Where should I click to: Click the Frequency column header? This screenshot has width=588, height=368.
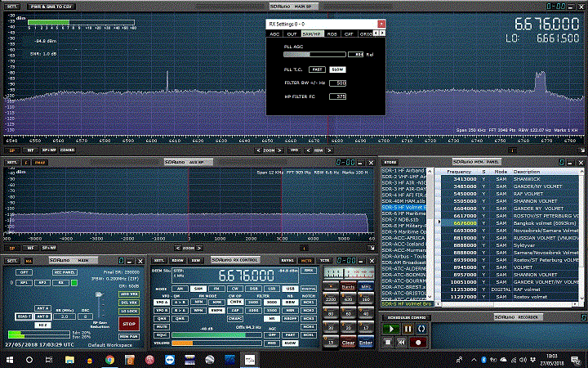coord(459,172)
